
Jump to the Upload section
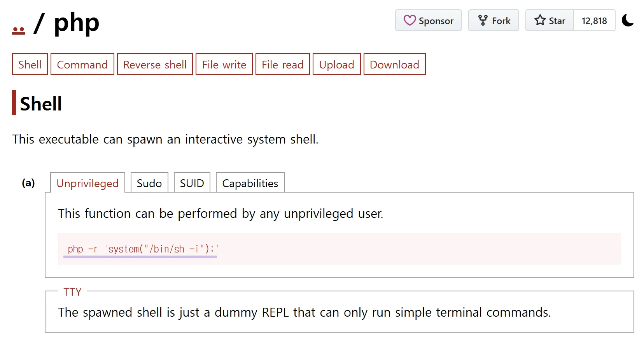(337, 64)
